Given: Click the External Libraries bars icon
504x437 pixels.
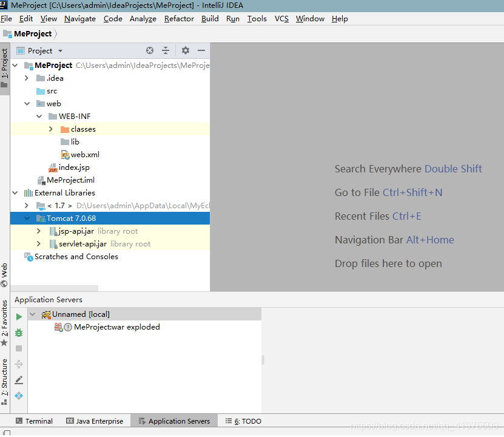Looking at the screenshot, I should point(29,193).
